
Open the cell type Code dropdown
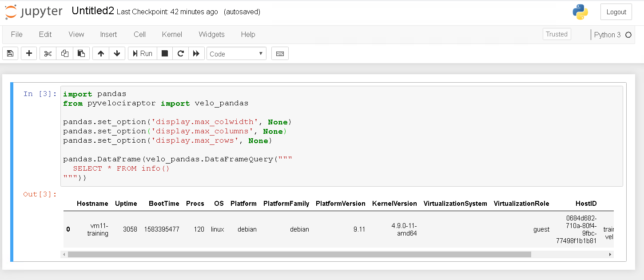click(x=236, y=54)
